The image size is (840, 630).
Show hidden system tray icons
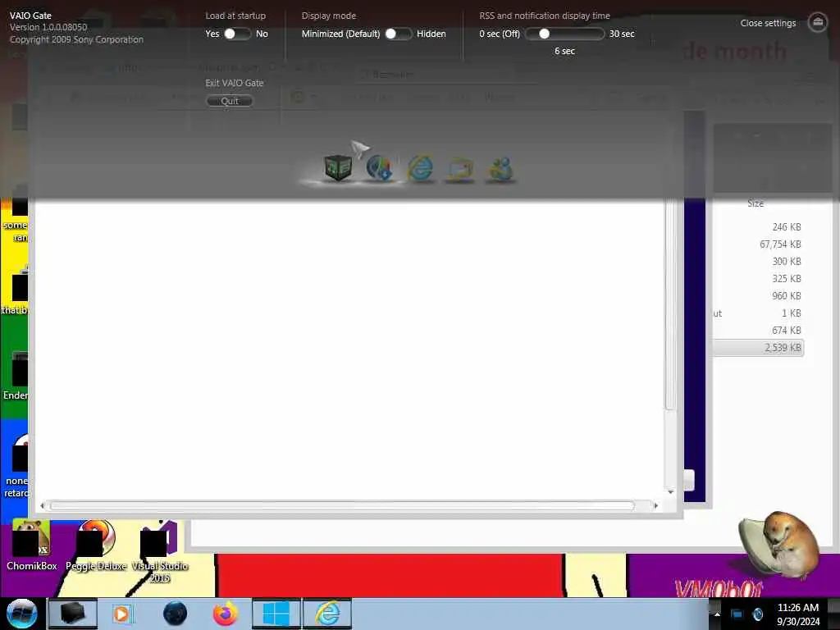[x=717, y=614]
